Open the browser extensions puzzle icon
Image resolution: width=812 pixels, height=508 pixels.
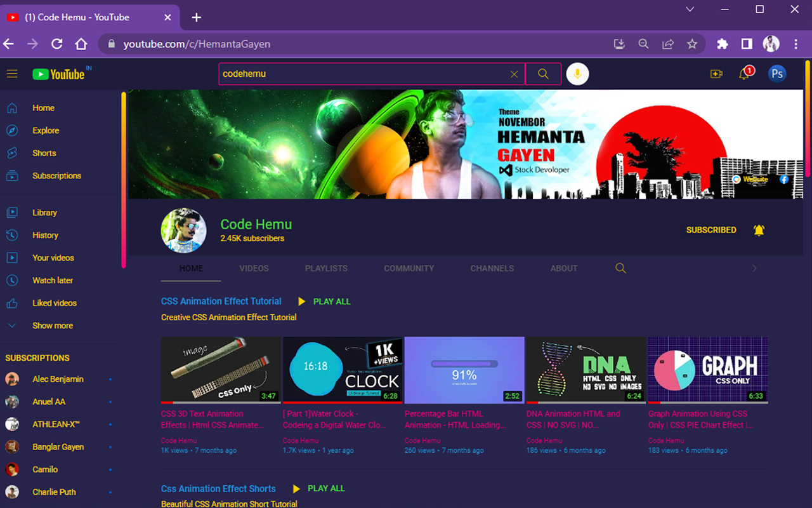(723, 44)
